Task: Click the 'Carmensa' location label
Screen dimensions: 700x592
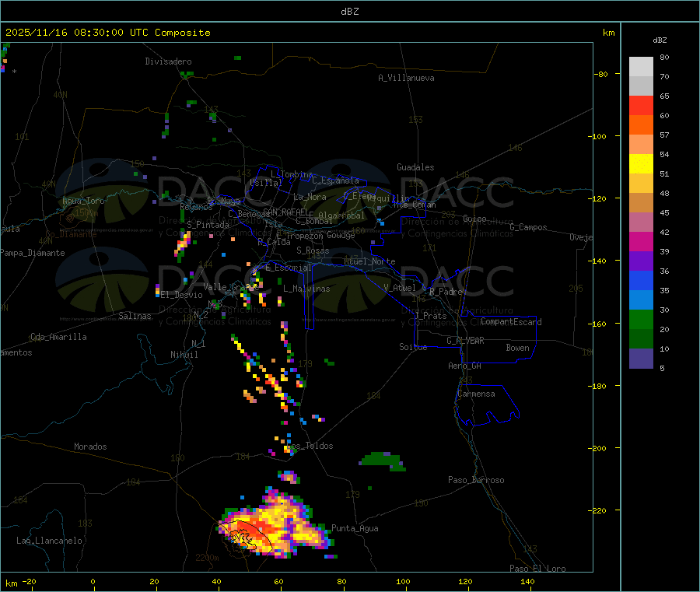Action: (x=476, y=394)
